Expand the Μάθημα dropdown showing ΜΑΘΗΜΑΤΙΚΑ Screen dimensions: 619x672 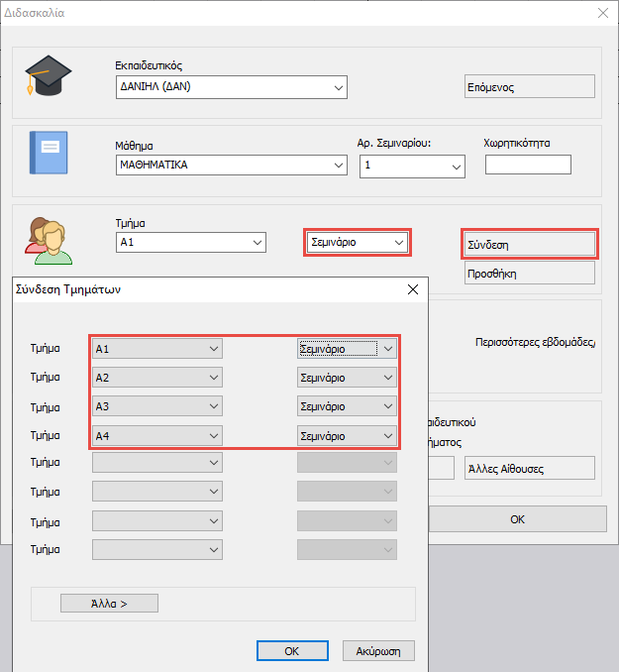pos(231,165)
